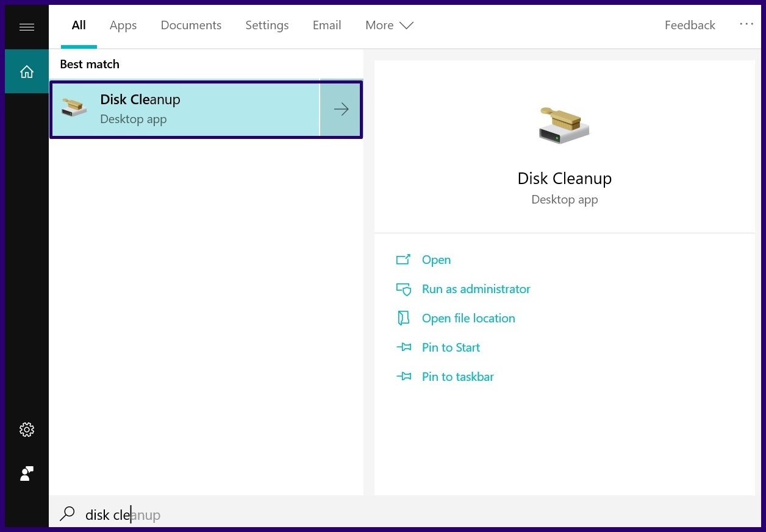Select the Home icon in the sidebar
Viewport: 766px width, 532px height.
pyautogui.click(x=27, y=72)
